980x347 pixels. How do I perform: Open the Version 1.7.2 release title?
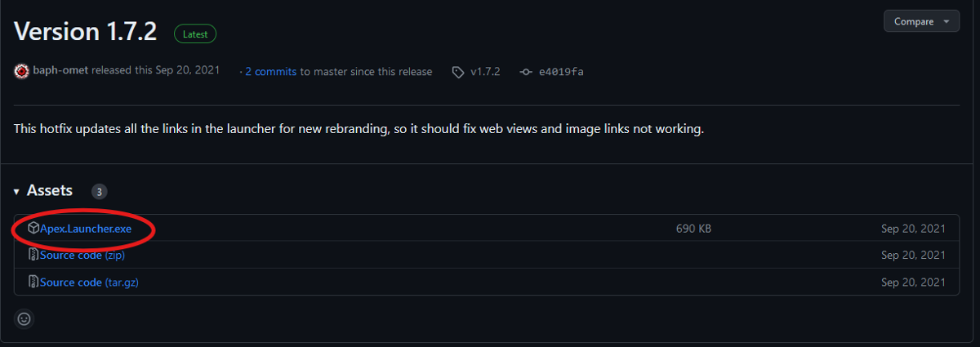(x=85, y=31)
